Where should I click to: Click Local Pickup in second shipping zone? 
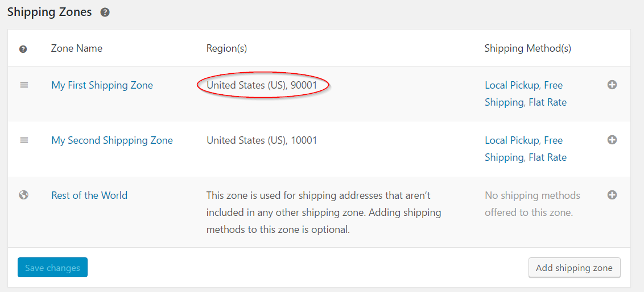pos(511,140)
